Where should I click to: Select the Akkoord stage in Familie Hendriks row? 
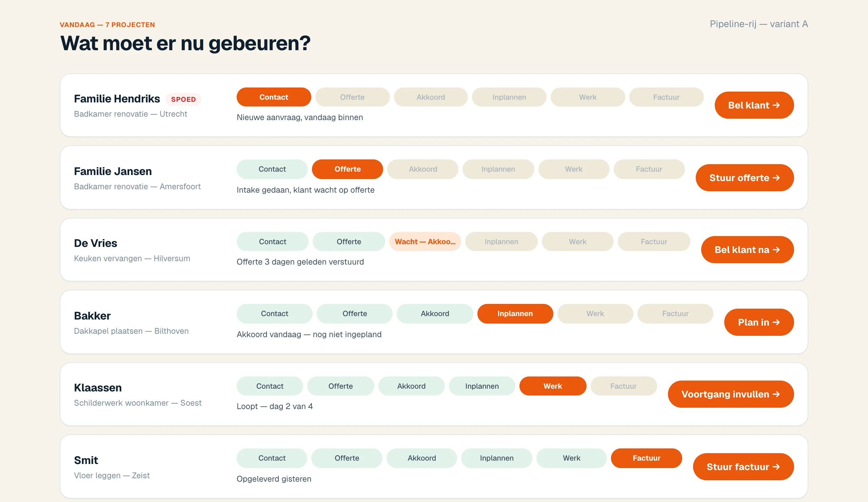tap(431, 97)
